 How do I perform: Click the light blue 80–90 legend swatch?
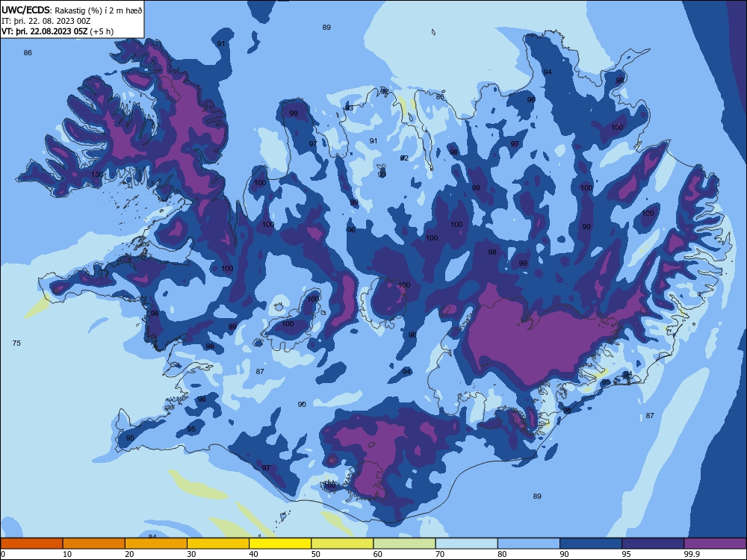click(529, 544)
